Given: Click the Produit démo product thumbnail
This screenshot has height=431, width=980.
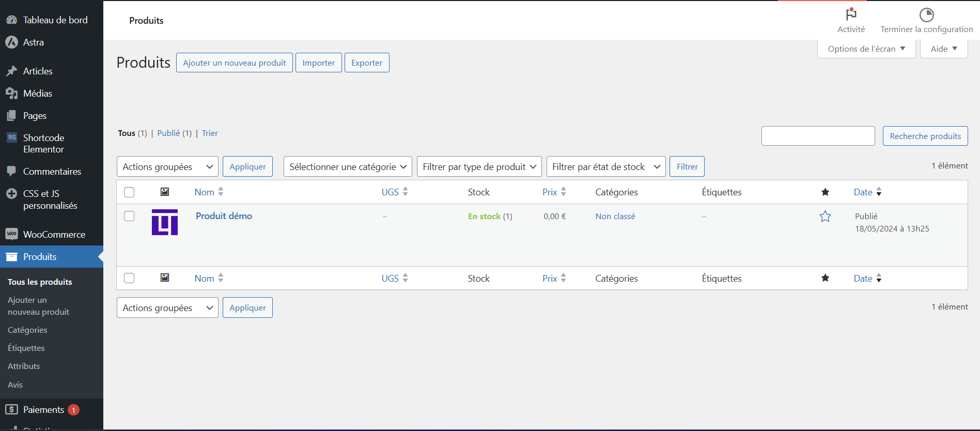Looking at the screenshot, I should coord(165,222).
